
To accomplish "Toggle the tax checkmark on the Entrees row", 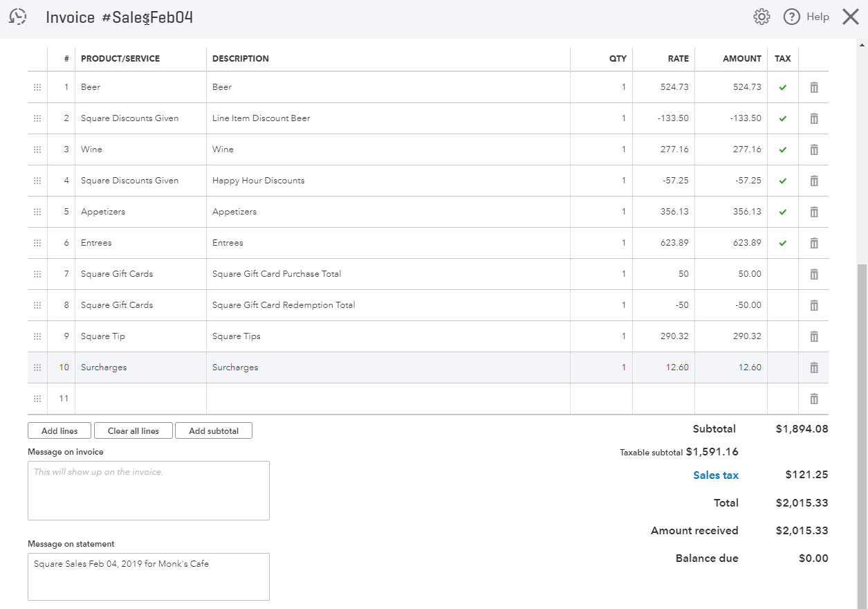I will click(783, 243).
